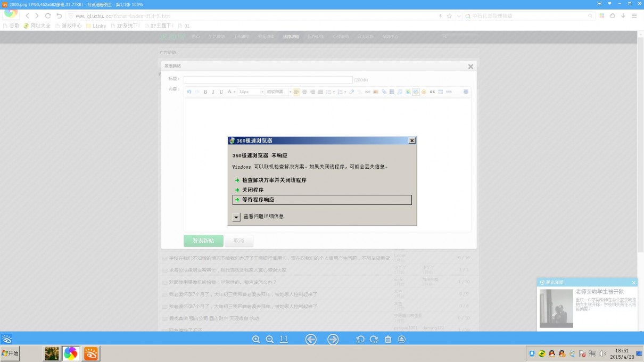This screenshot has height=362, width=644.
Task: Go to previous image with left arrow
Action: pos(311,340)
